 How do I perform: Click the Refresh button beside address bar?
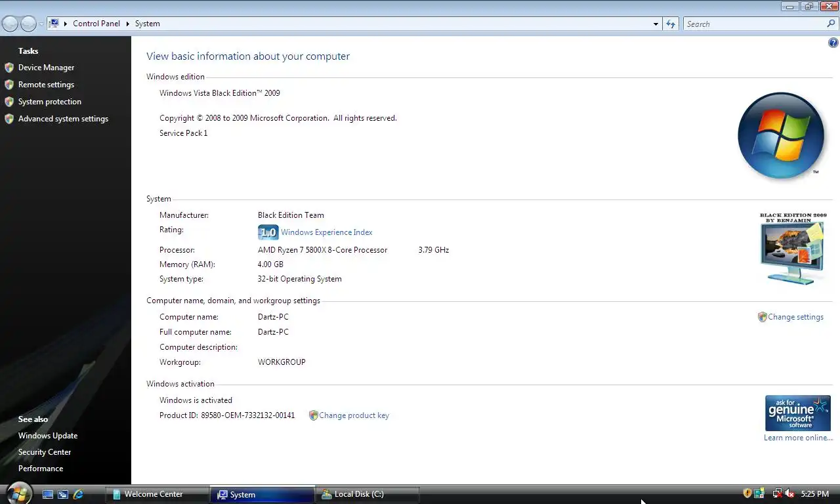[670, 24]
